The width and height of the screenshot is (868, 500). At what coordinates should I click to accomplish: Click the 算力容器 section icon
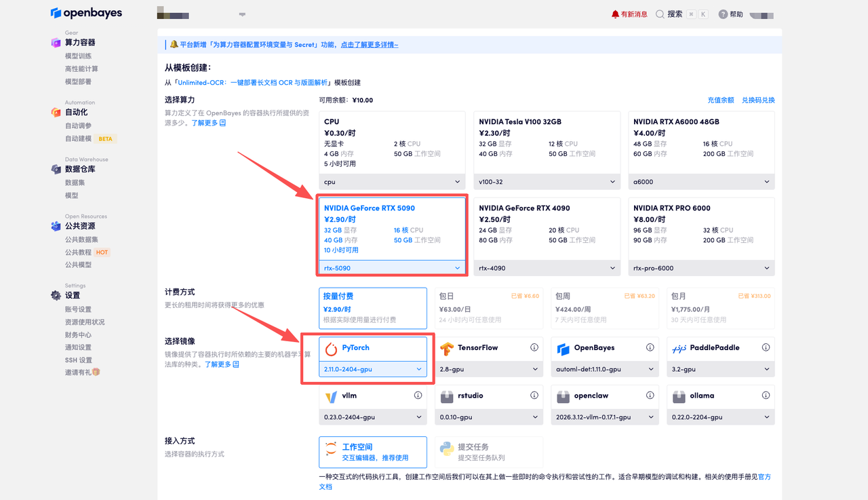pos(56,43)
